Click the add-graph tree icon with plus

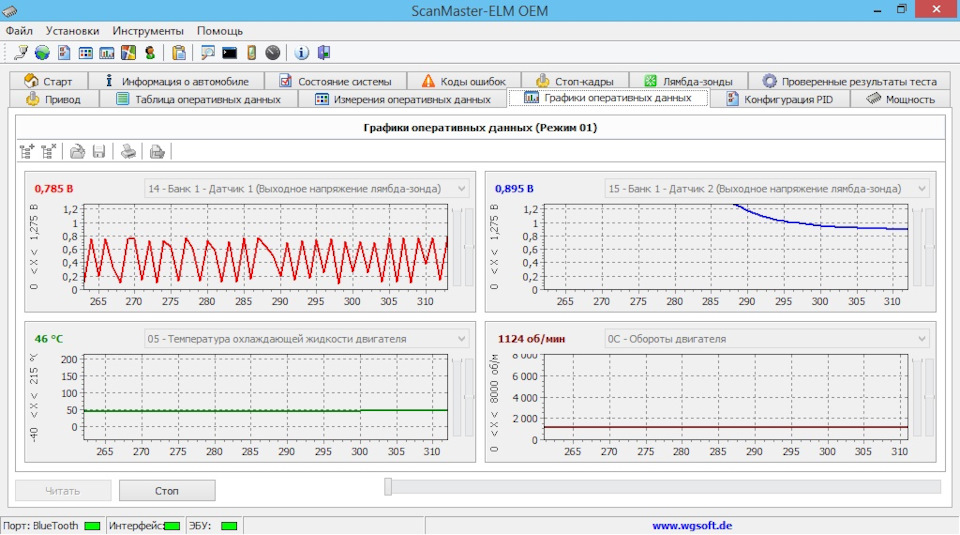tap(28, 151)
